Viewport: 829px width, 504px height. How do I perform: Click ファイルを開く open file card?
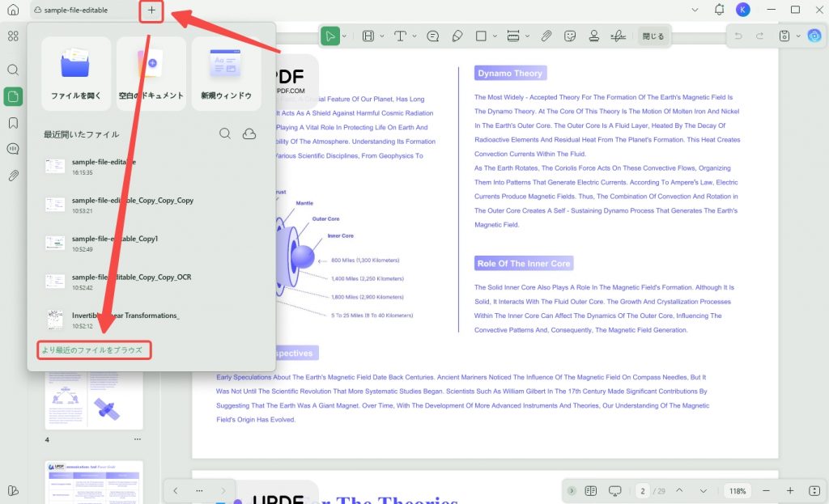tap(76, 74)
